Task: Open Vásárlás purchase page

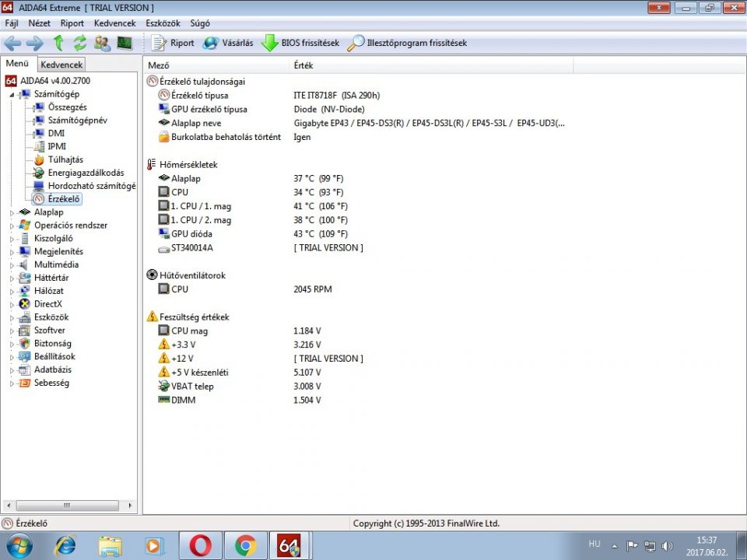Action: (x=228, y=43)
